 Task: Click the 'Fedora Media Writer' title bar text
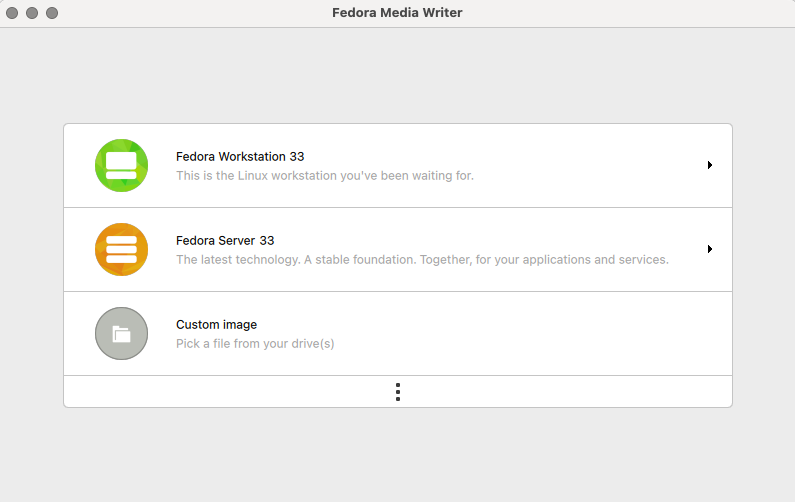click(x=397, y=13)
